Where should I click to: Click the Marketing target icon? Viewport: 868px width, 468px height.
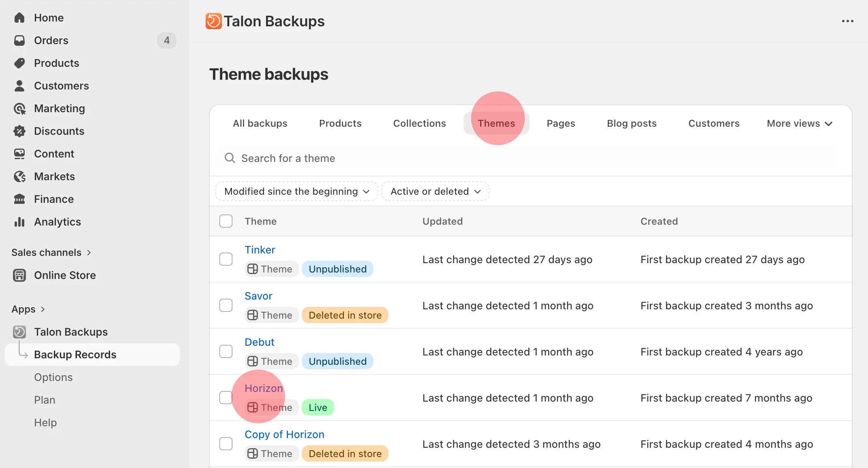19,108
